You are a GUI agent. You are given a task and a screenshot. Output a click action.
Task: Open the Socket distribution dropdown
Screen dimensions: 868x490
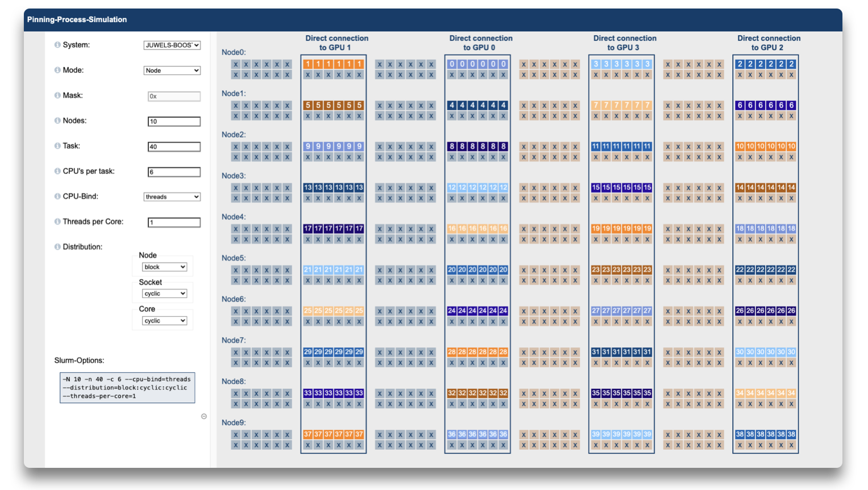(164, 294)
